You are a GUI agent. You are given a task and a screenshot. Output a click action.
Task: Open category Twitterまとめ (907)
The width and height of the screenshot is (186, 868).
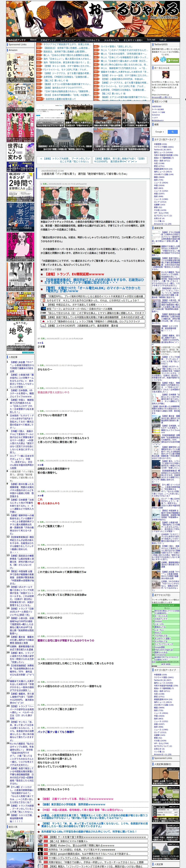coord(162,150)
